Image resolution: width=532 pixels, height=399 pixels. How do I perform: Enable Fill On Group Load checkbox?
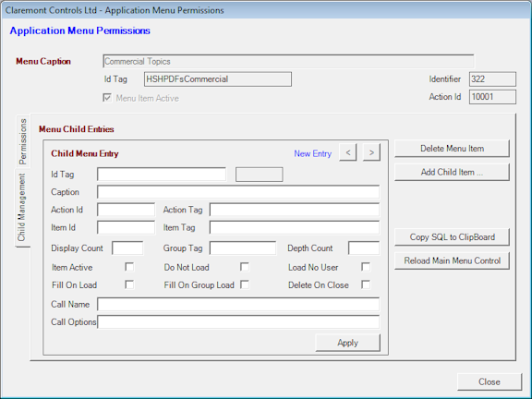[x=244, y=284]
